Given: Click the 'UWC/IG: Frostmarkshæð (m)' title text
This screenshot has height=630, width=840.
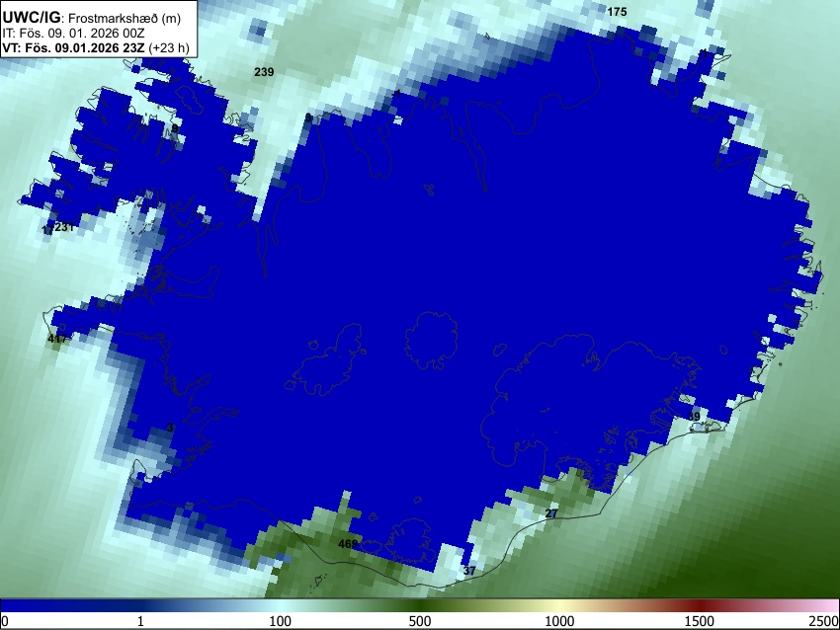Looking at the screenshot, I should click(91, 18).
